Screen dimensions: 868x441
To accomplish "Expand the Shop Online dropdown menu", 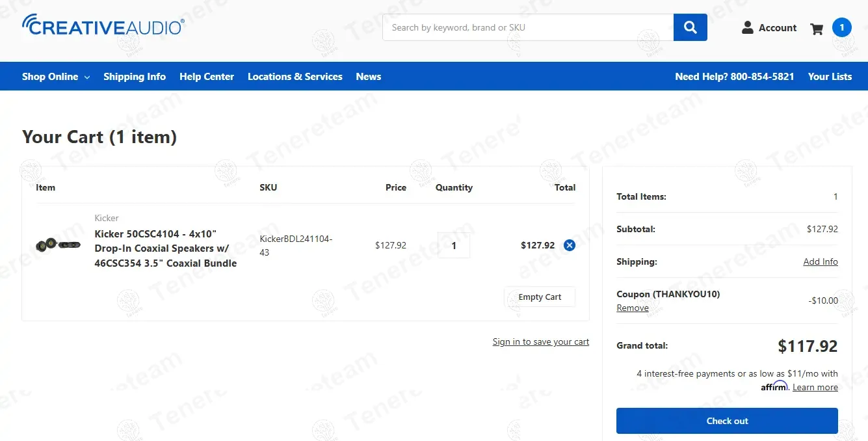I will pyautogui.click(x=55, y=77).
